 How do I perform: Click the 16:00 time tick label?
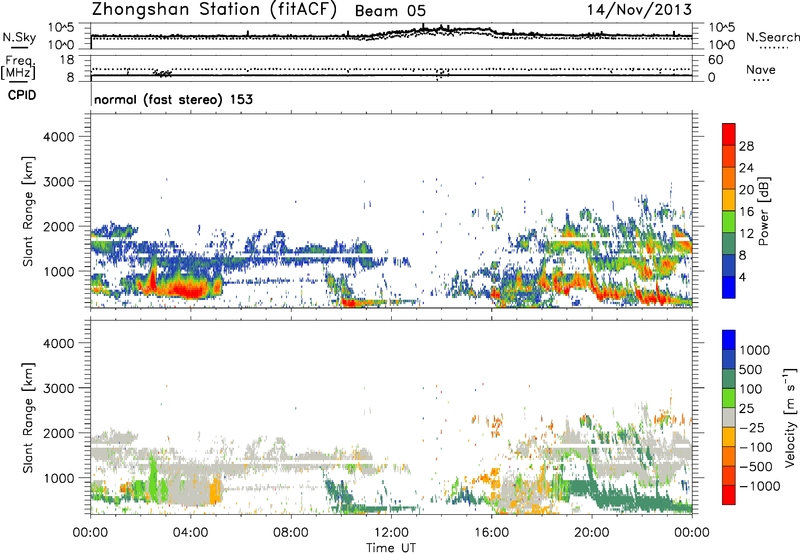(x=491, y=533)
